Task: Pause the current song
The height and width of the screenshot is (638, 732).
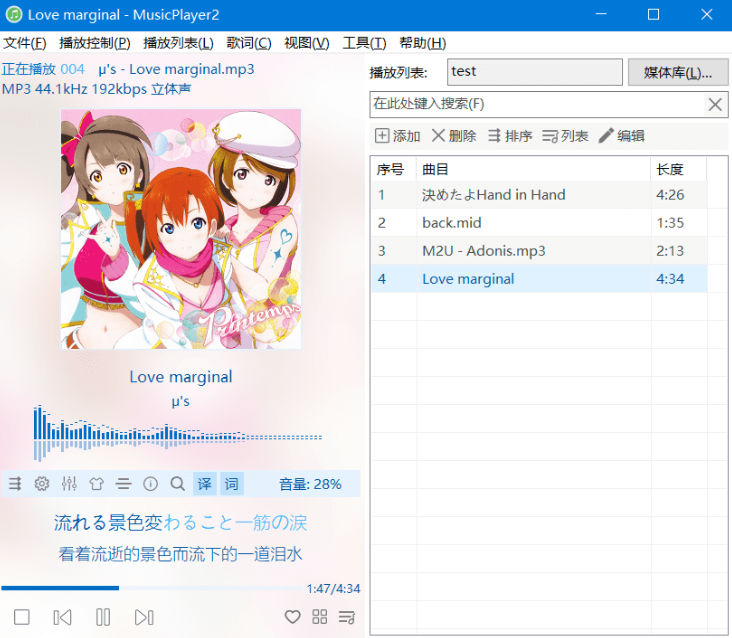Action: pos(103,617)
